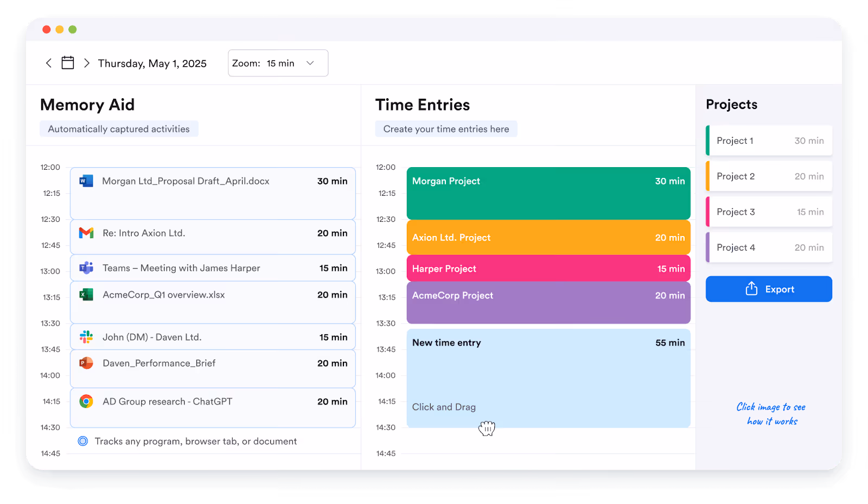Click the yellow window minimize dot

pos(60,29)
